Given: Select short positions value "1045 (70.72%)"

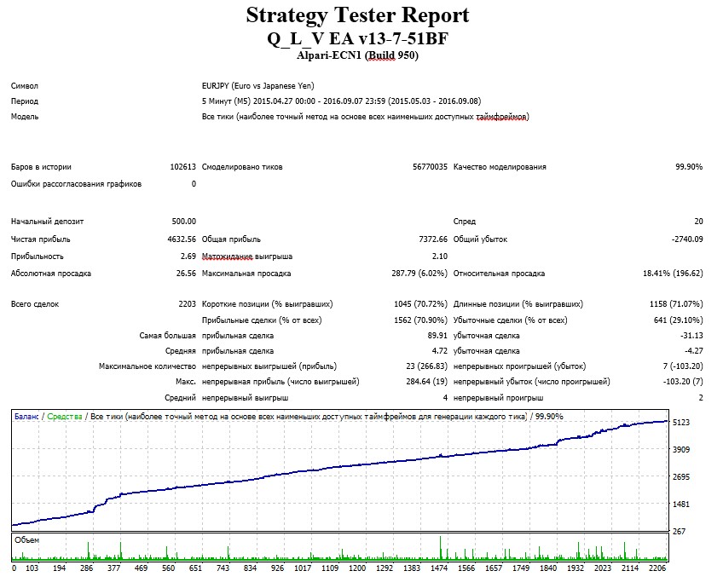Looking at the screenshot, I should [420, 304].
